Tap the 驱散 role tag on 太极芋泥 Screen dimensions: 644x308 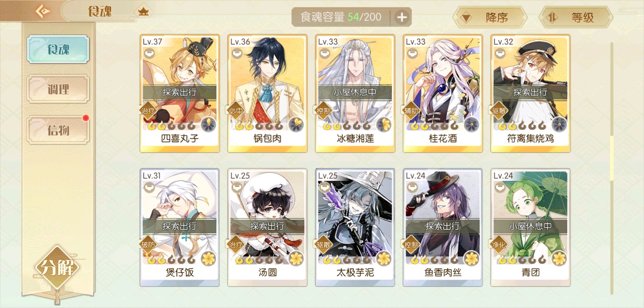pyautogui.click(x=324, y=245)
